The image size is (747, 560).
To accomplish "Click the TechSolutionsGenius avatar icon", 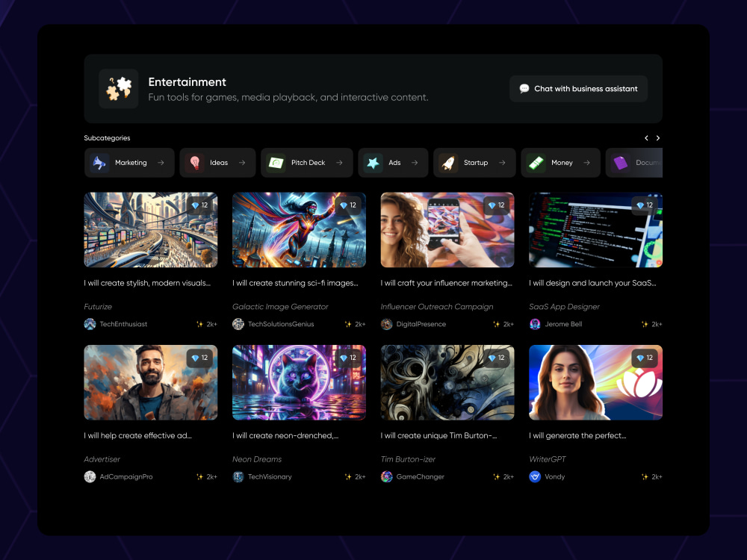I will pos(238,324).
